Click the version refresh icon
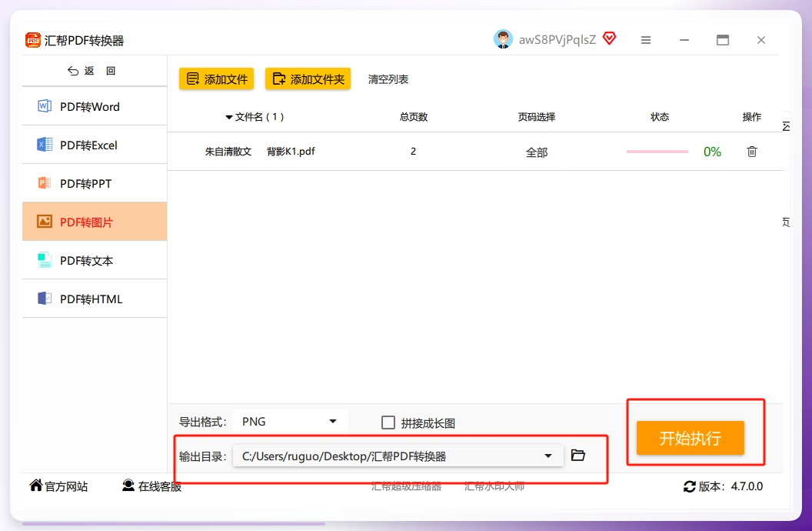The height and width of the screenshot is (531, 812). 689,486
